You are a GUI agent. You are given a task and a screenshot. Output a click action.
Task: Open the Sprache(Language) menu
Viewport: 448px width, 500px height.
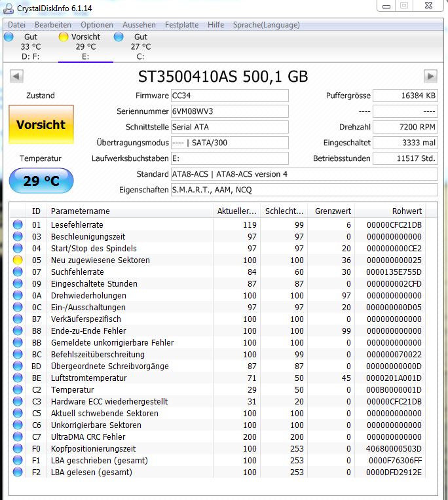[x=267, y=25]
